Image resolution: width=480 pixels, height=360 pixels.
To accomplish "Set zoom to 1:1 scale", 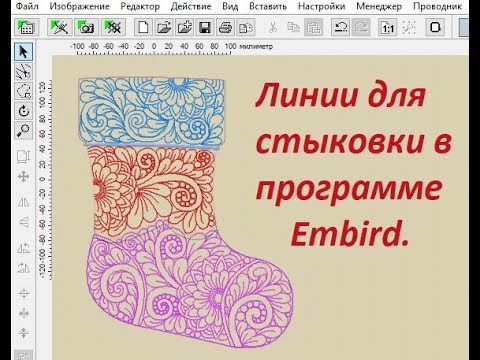I will (x=388, y=27).
